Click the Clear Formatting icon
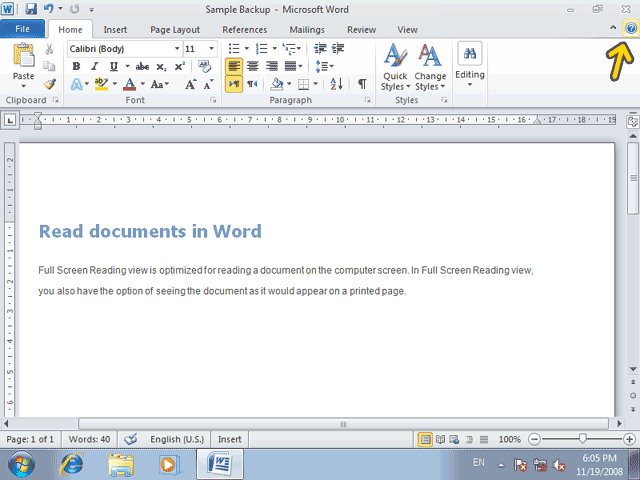Screen dimensions: 640x480 tap(204, 66)
